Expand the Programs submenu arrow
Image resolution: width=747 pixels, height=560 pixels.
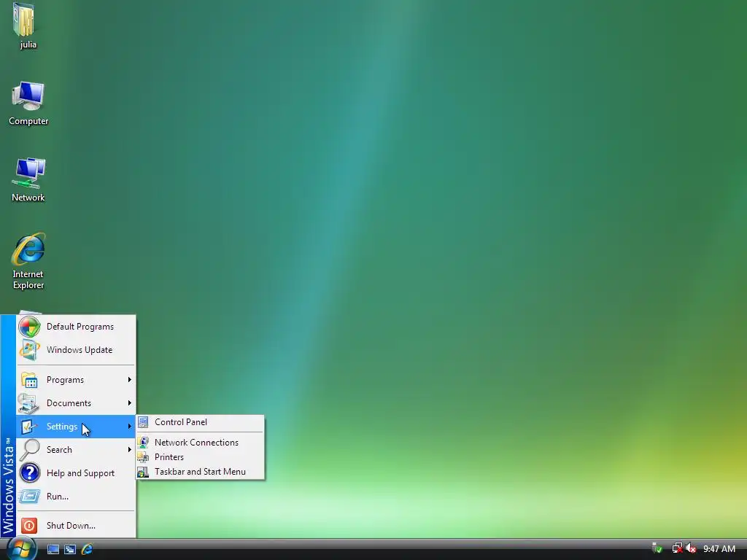[x=130, y=379]
